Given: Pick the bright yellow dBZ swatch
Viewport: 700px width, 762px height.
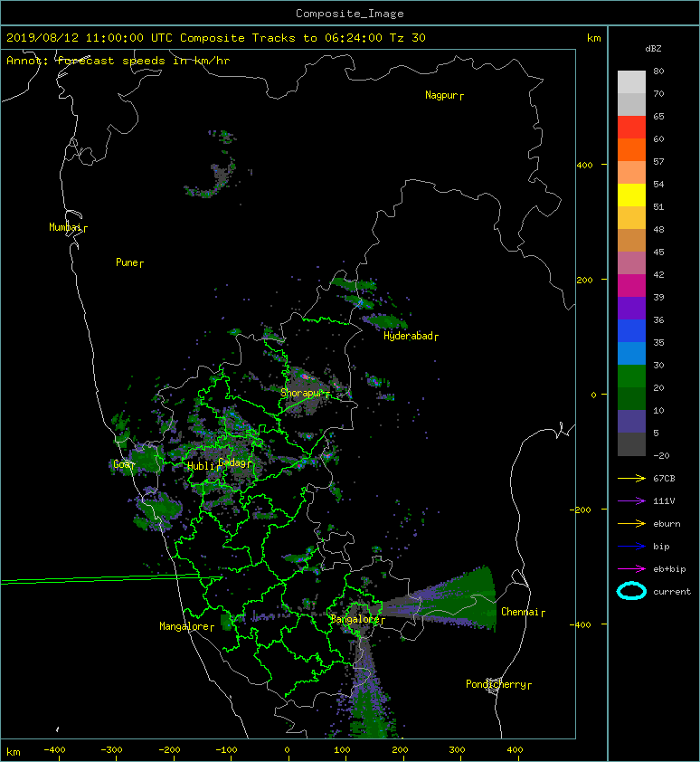Looking at the screenshot, I should (631, 195).
